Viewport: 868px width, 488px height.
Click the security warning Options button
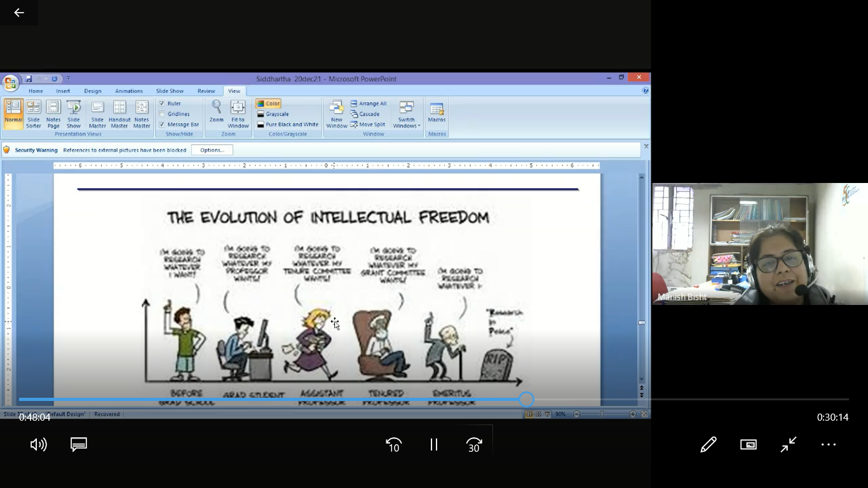[x=212, y=150]
